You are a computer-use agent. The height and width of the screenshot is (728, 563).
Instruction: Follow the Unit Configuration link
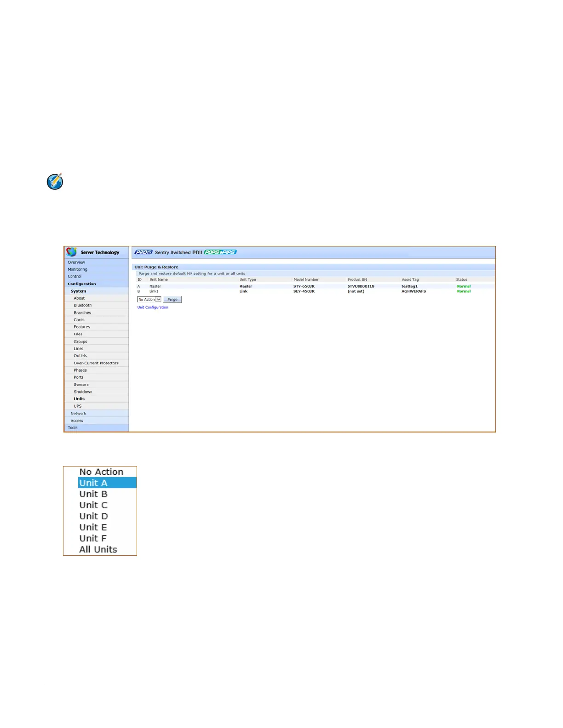(x=153, y=307)
